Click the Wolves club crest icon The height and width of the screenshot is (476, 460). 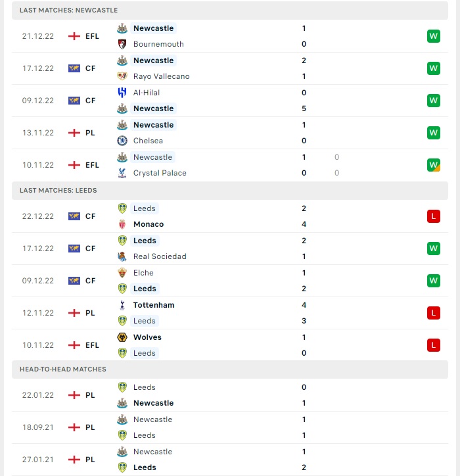122,337
